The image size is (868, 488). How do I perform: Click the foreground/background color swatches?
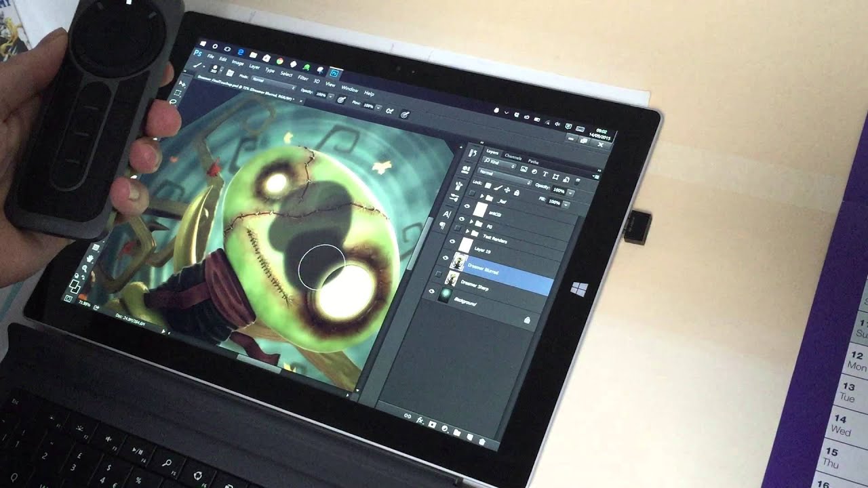pos(74,286)
